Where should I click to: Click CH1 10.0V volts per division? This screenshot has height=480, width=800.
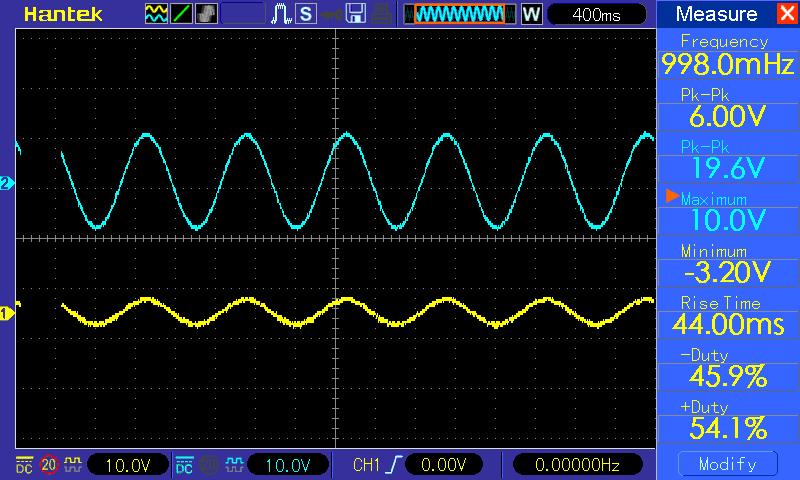point(128,465)
